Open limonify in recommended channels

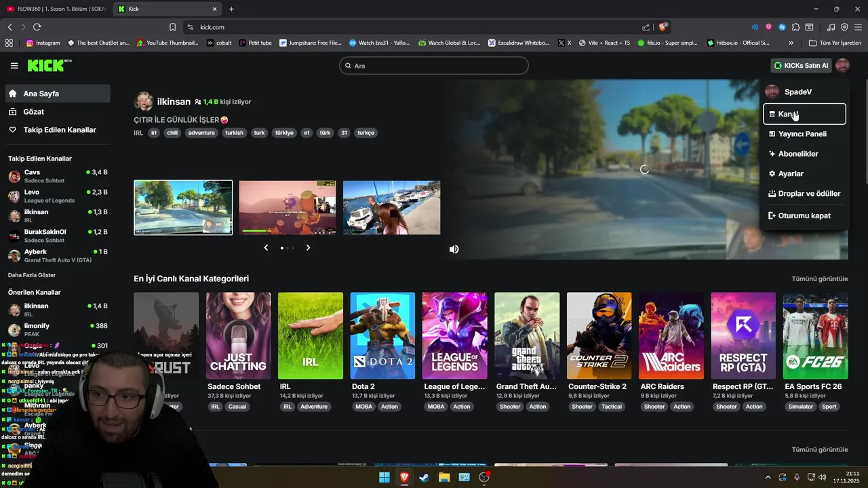click(58, 329)
